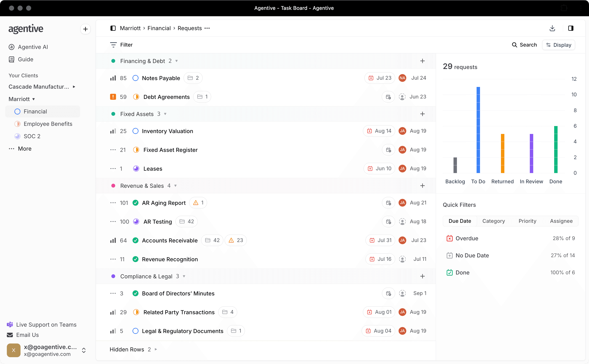Open the Guide section
The width and height of the screenshot is (589, 364).
tap(26, 59)
